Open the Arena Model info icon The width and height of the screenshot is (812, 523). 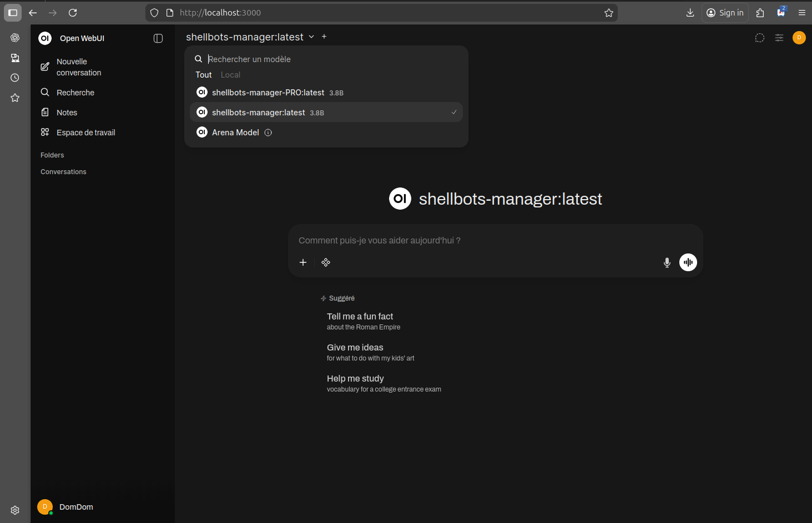(x=268, y=133)
